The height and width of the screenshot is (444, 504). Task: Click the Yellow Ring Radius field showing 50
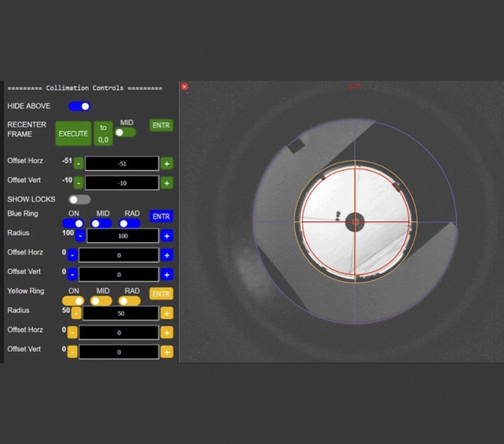coord(121,313)
